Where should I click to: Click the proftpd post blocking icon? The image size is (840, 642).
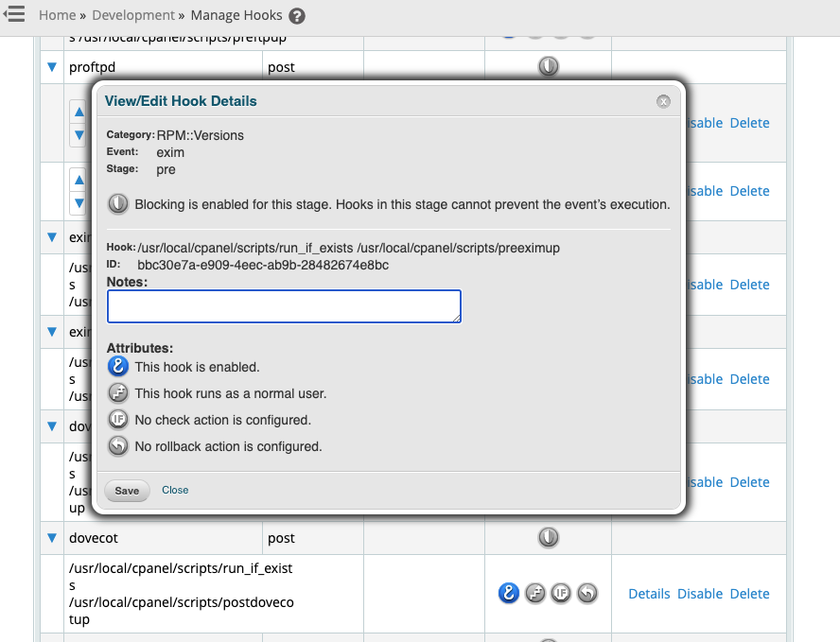(548, 66)
